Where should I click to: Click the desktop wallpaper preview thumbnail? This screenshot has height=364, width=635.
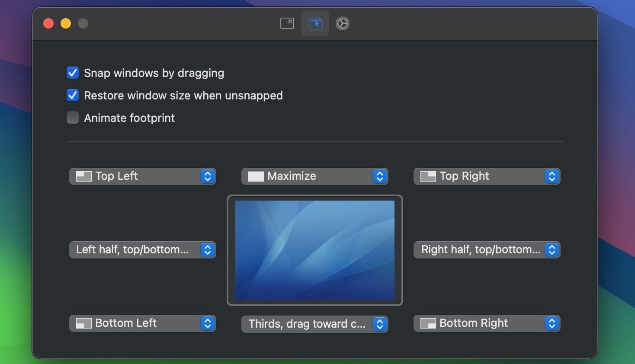point(314,250)
